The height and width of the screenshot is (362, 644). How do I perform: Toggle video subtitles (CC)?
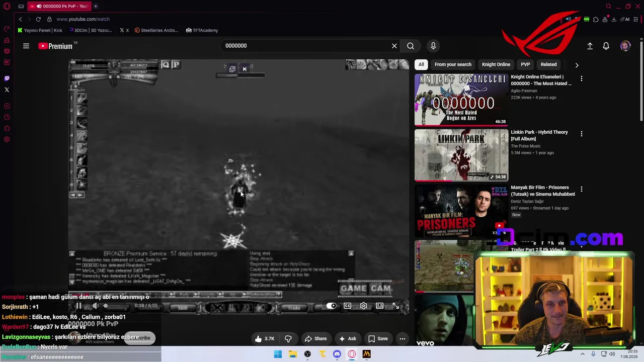(348, 306)
